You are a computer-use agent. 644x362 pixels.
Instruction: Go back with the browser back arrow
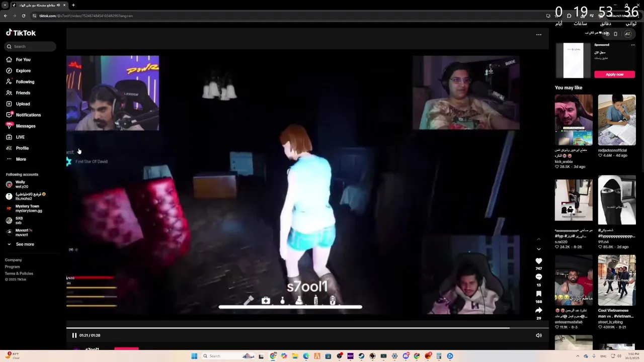(x=5, y=16)
